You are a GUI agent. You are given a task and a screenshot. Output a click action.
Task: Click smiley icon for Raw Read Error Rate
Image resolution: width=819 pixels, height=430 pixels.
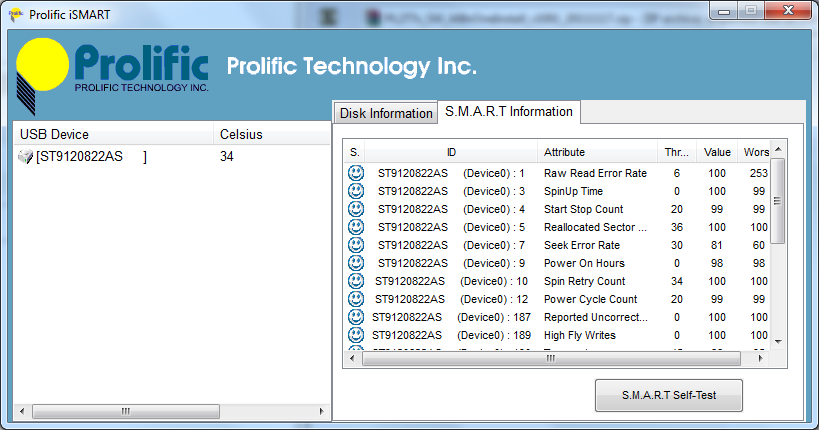click(355, 173)
